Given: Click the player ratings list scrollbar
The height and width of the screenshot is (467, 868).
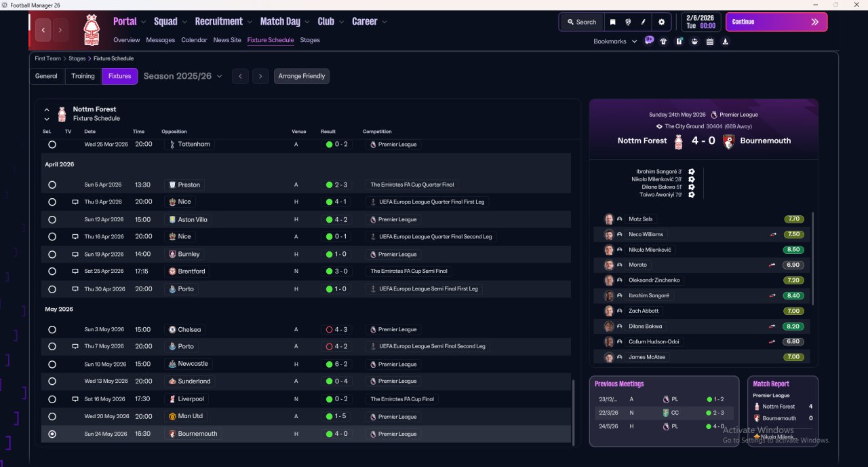Looking at the screenshot, I should [x=813, y=258].
